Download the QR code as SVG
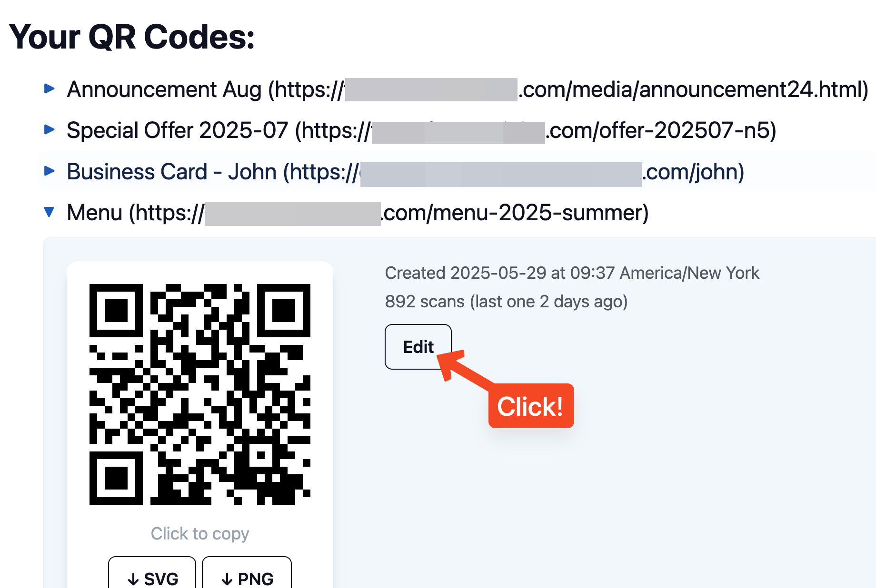Image resolution: width=876 pixels, height=588 pixels. tap(151, 578)
